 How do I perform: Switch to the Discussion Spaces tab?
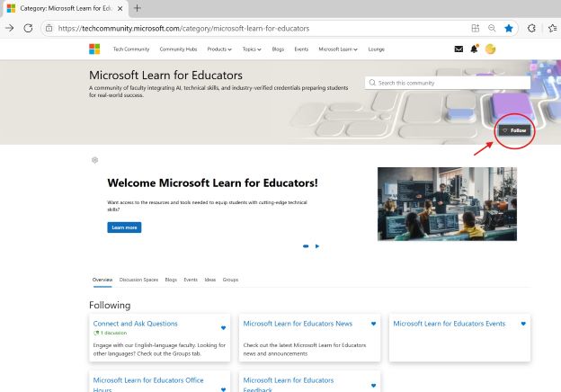pos(138,280)
